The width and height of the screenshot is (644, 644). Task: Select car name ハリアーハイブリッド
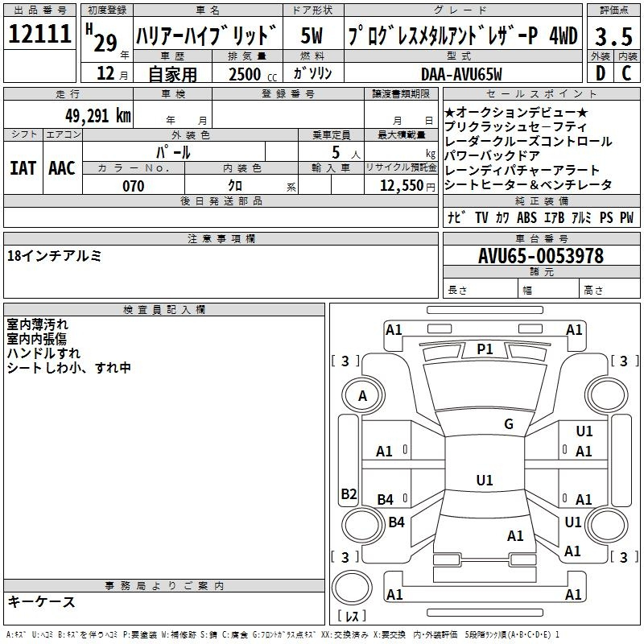click(207, 35)
